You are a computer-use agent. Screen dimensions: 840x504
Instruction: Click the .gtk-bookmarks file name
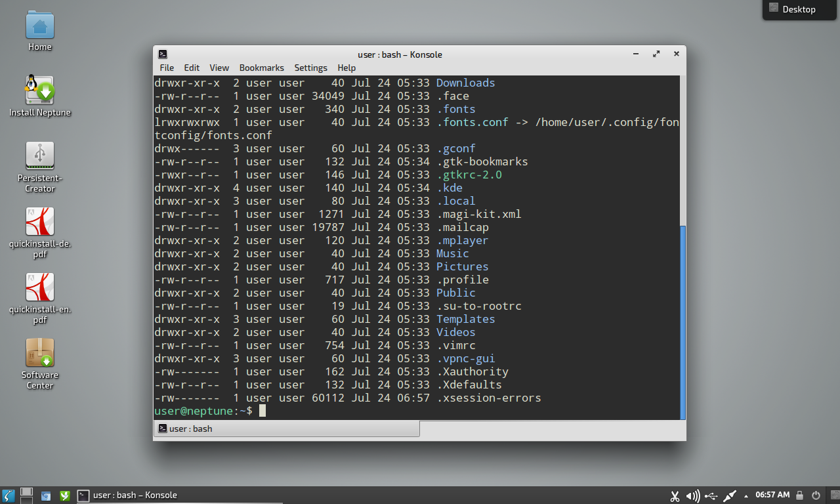point(482,161)
